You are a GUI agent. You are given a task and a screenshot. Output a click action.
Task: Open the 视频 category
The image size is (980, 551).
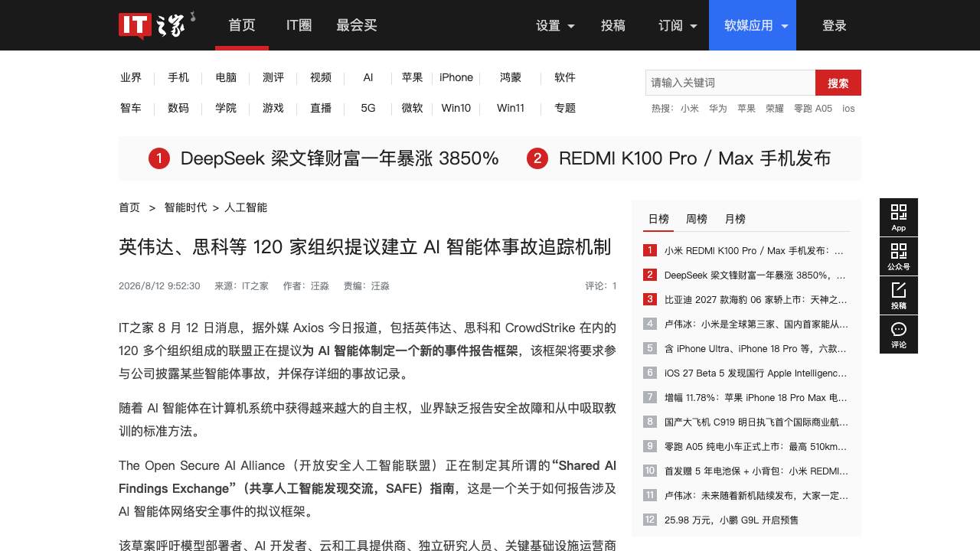(321, 77)
